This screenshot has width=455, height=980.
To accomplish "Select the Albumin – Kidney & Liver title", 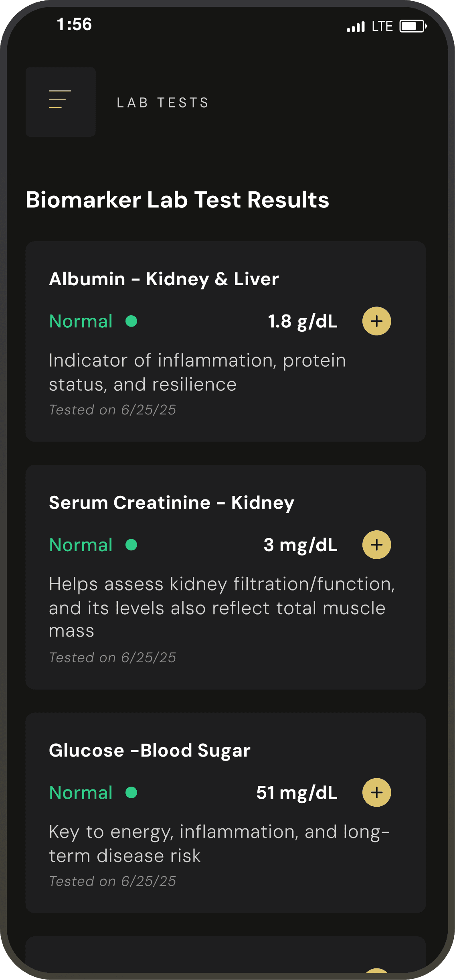I will [164, 279].
